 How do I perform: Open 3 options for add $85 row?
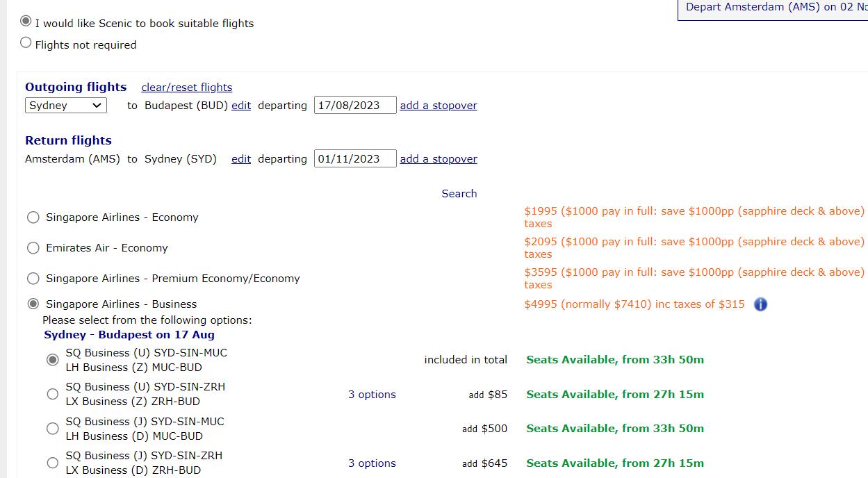point(372,395)
